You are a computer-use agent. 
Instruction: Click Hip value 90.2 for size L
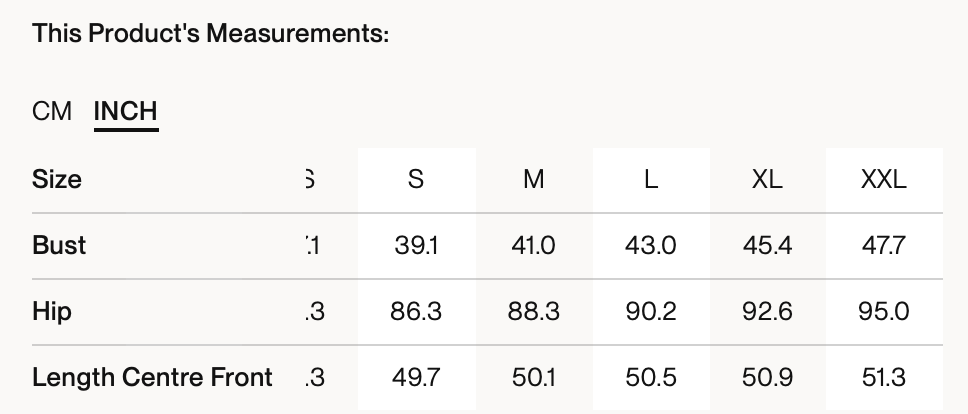(651, 312)
